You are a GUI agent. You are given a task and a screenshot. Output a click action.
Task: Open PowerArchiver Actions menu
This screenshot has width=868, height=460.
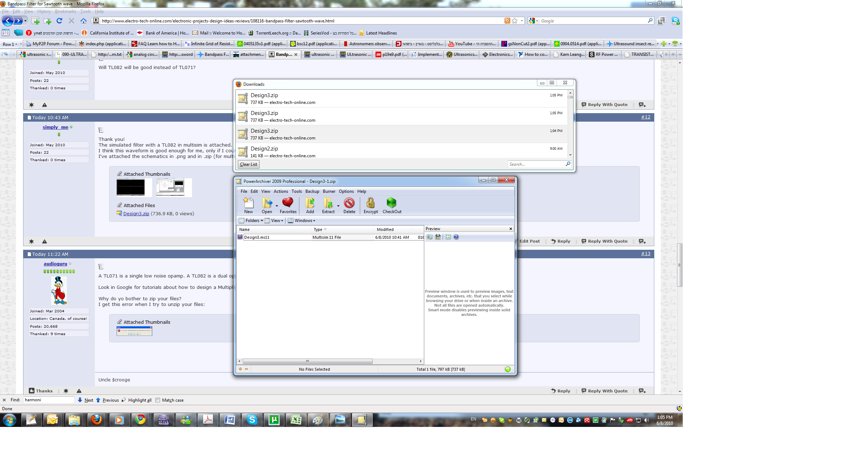click(281, 191)
